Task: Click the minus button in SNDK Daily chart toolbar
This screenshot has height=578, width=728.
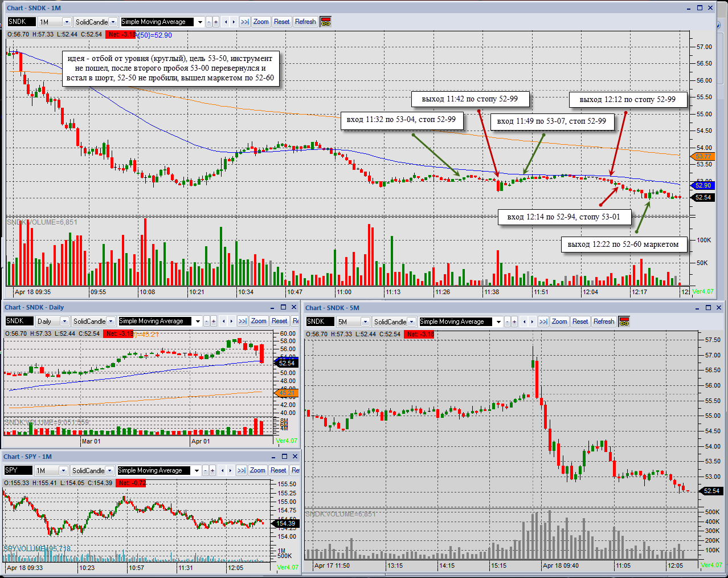Action: [207, 321]
